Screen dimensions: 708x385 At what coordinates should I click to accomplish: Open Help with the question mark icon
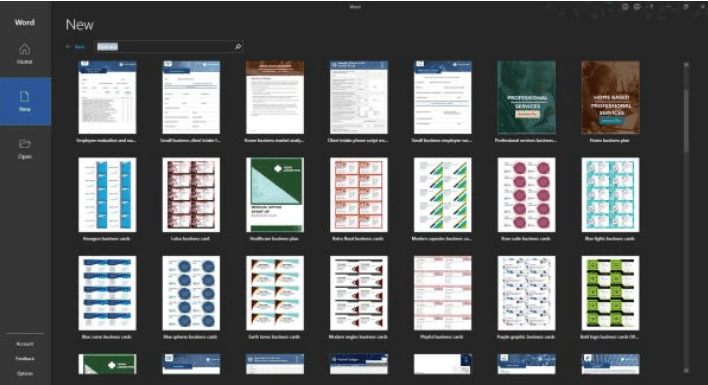click(x=651, y=7)
